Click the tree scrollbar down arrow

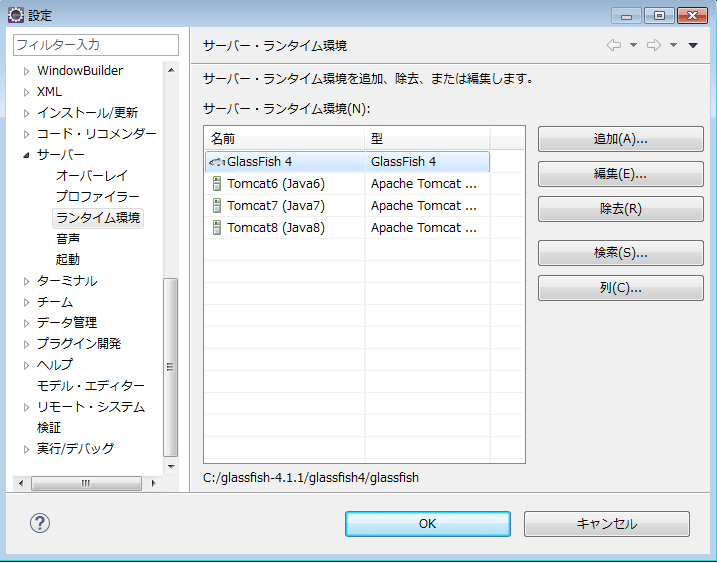[x=171, y=466]
